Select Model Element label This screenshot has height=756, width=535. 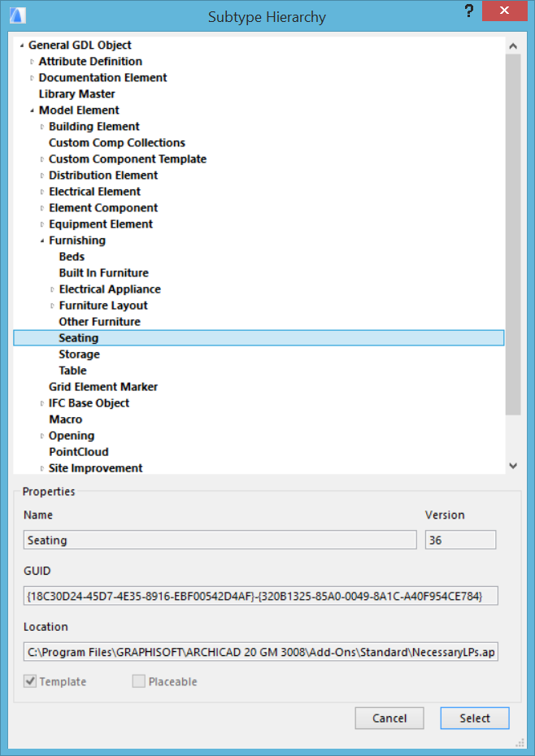click(x=79, y=111)
